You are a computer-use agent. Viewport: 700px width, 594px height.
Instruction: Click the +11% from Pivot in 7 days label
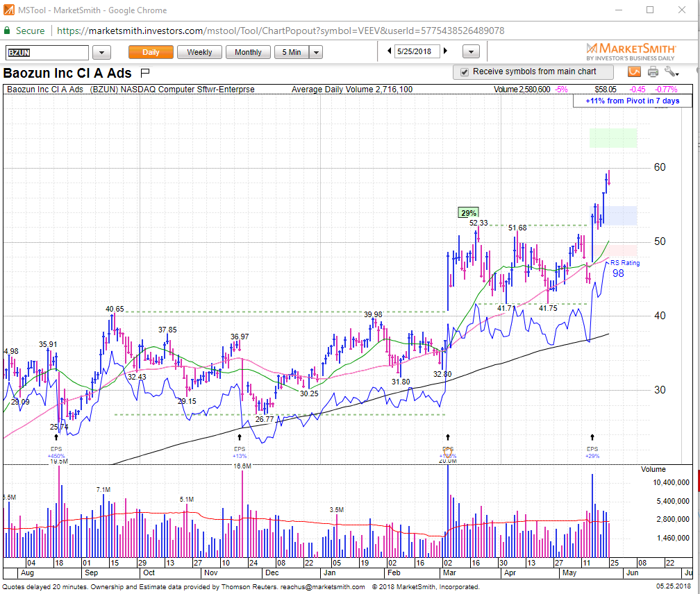[x=632, y=101]
